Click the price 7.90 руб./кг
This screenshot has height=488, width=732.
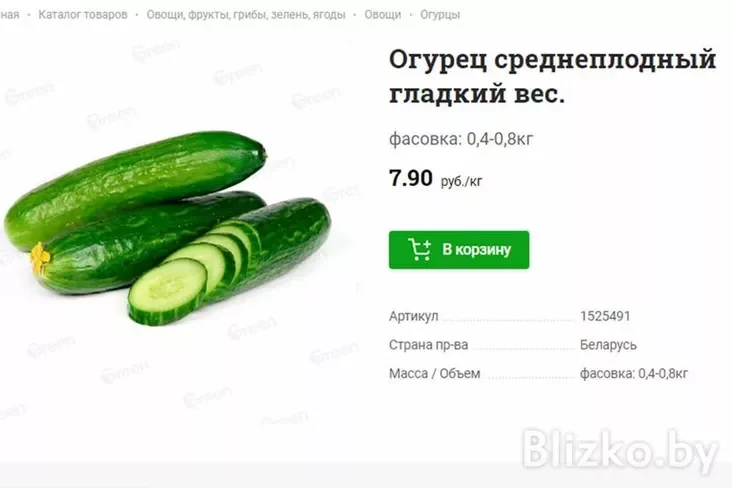435,178
